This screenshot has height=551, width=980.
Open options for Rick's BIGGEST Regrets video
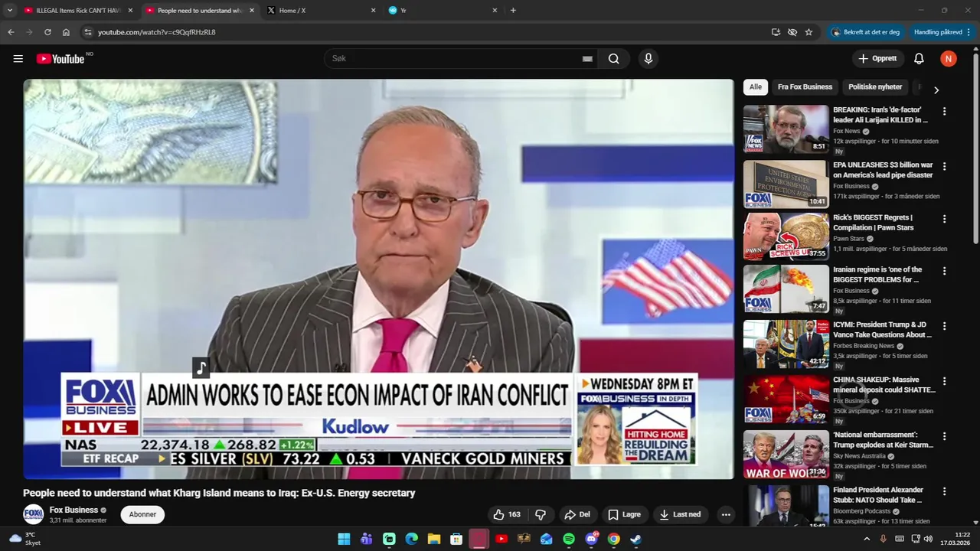point(944,219)
